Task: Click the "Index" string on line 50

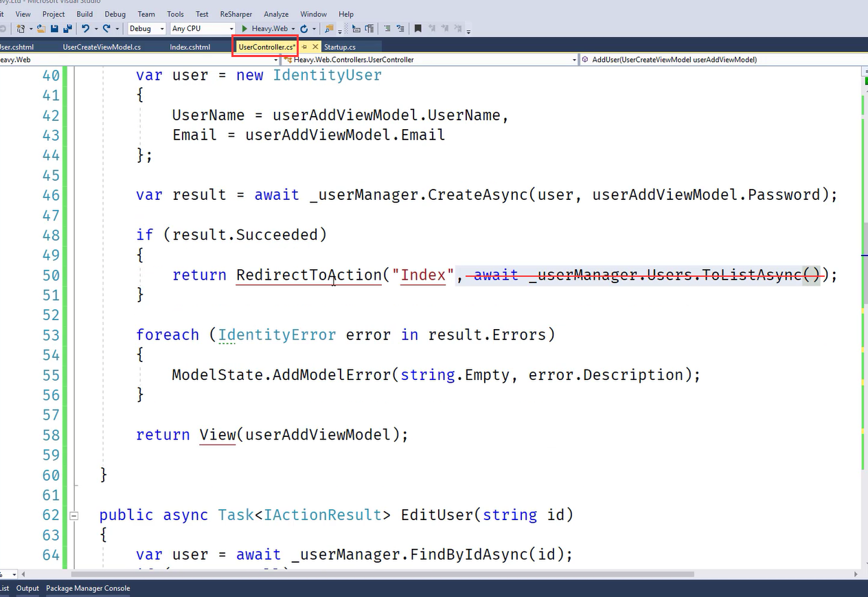Action: [x=423, y=275]
